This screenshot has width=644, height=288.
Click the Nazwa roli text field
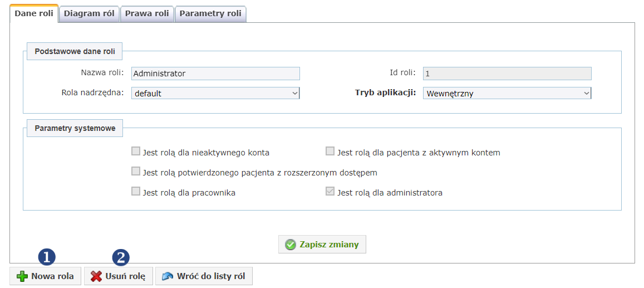click(x=215, y=74)
